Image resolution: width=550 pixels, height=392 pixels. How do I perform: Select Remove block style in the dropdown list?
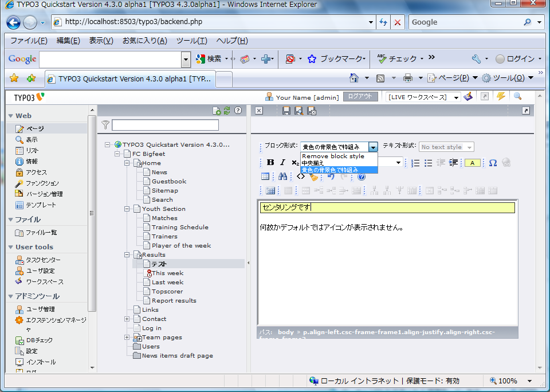[339, 156]
